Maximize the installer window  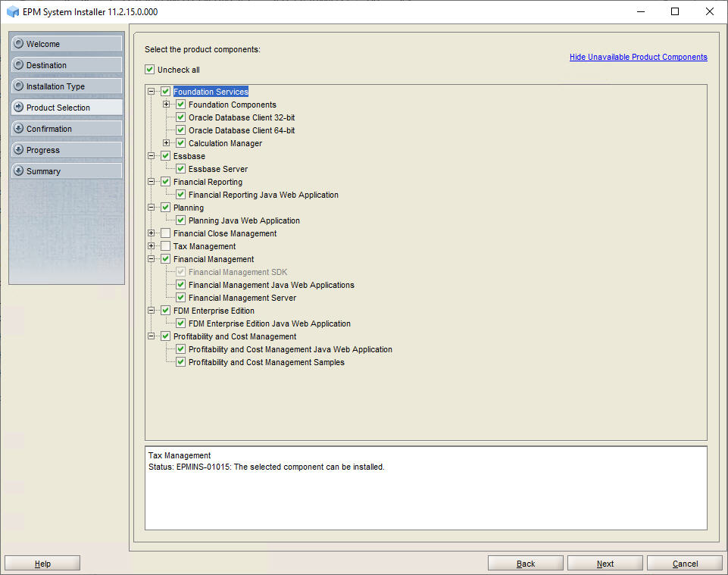(x=675, y=11)
